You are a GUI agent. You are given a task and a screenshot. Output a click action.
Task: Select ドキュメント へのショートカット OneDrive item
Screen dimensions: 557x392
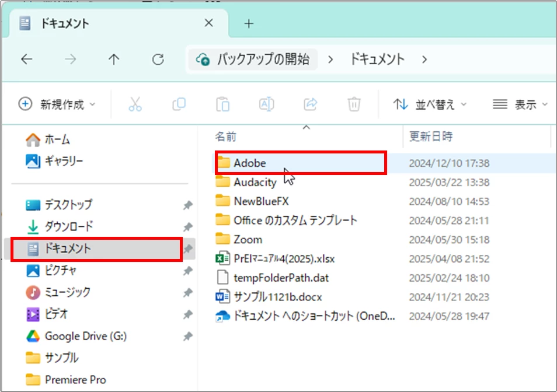(305, 316)
